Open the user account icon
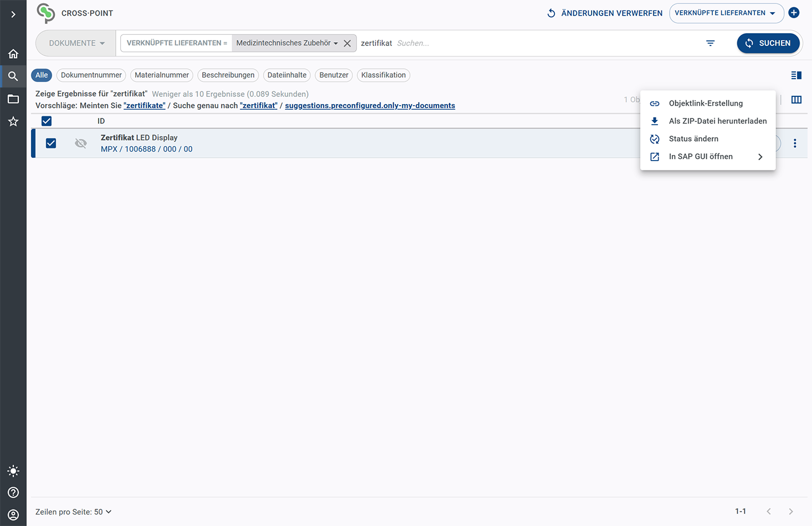Screen dimensions: 812x526 point(13,515)
